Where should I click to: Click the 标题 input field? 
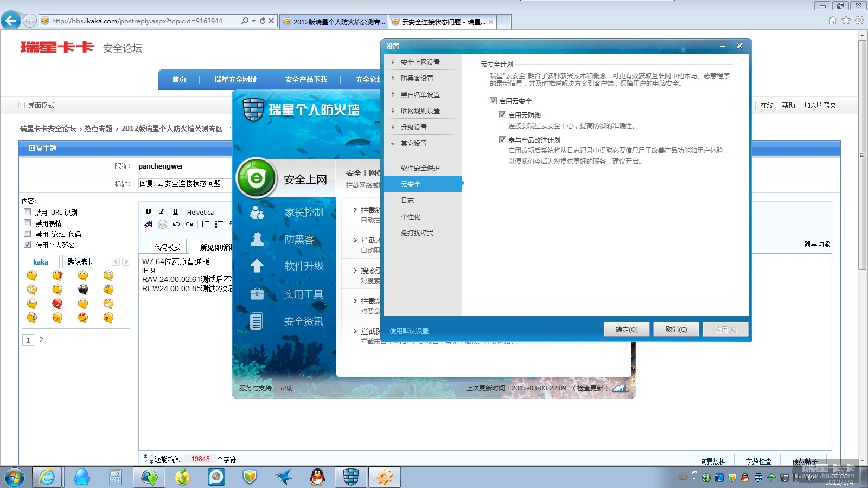pos(184,183)
